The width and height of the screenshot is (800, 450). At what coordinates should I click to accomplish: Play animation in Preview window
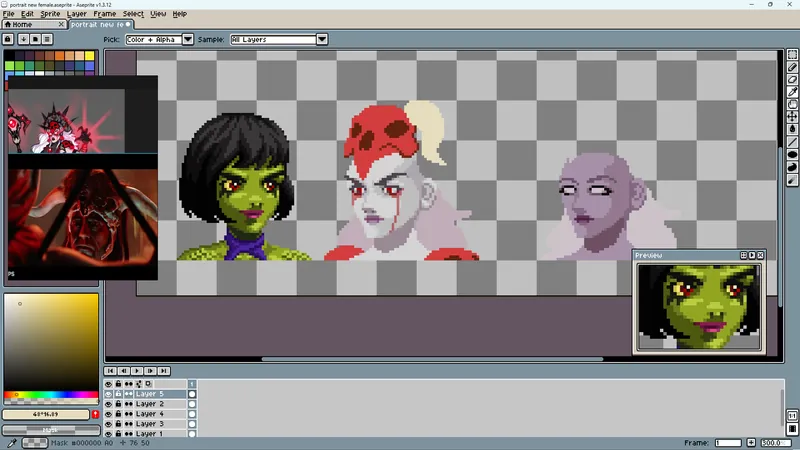point(752,255)
